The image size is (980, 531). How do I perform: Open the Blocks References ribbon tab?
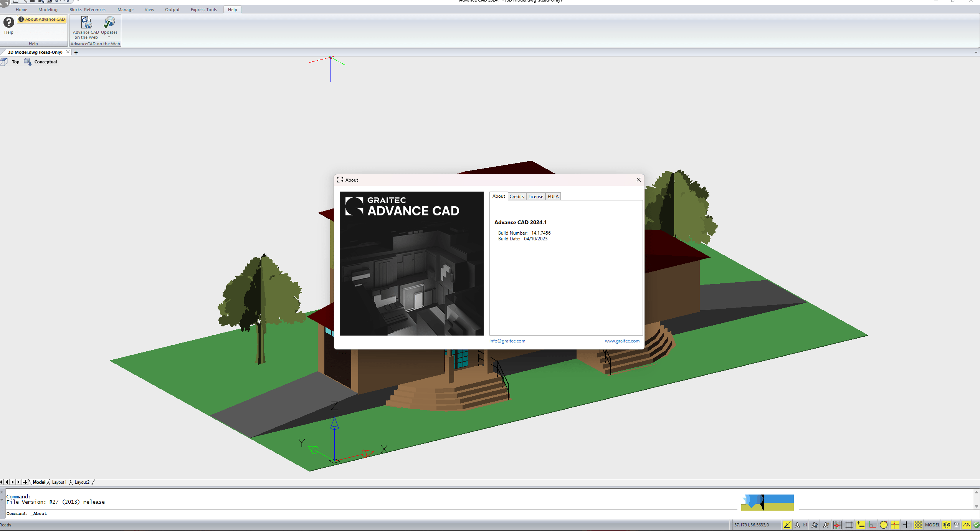coord(88,10)
